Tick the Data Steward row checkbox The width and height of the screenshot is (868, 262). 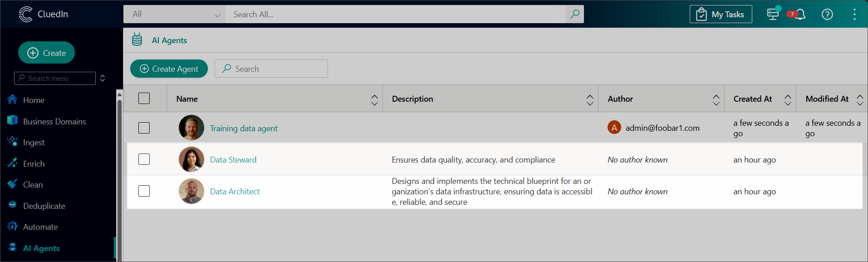coord(144,159)
